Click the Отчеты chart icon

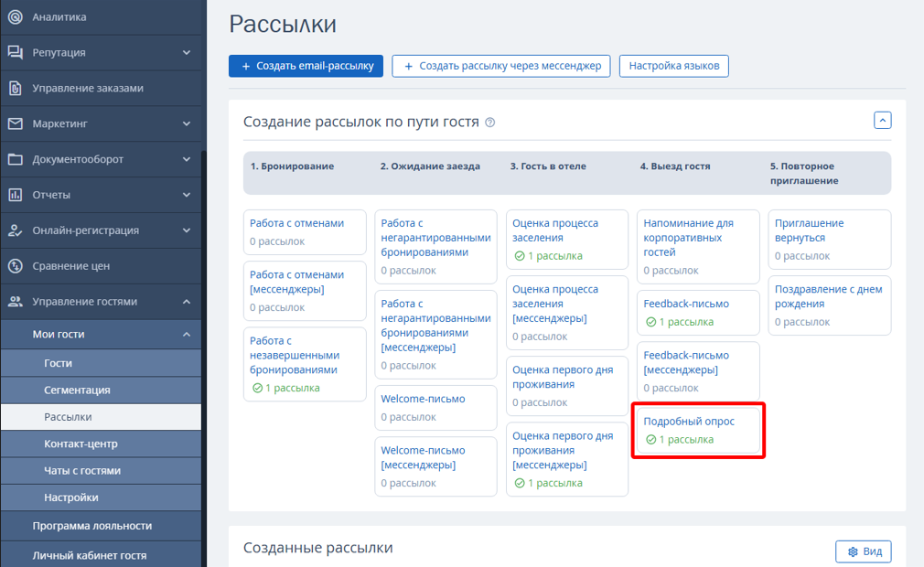[x=15, y=195]
